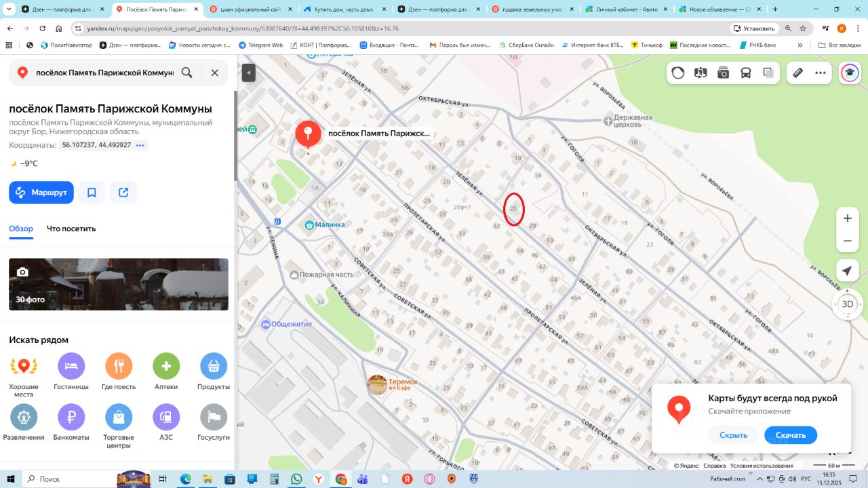Screen dimensions: 868x488
Task: Zoom out the map with the minus button
Action: tap(847, 241)
